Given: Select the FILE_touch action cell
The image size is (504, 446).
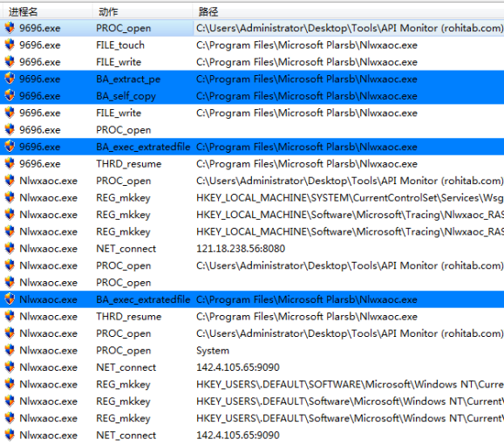Looking at the screenshot, I should pos(120,45).
